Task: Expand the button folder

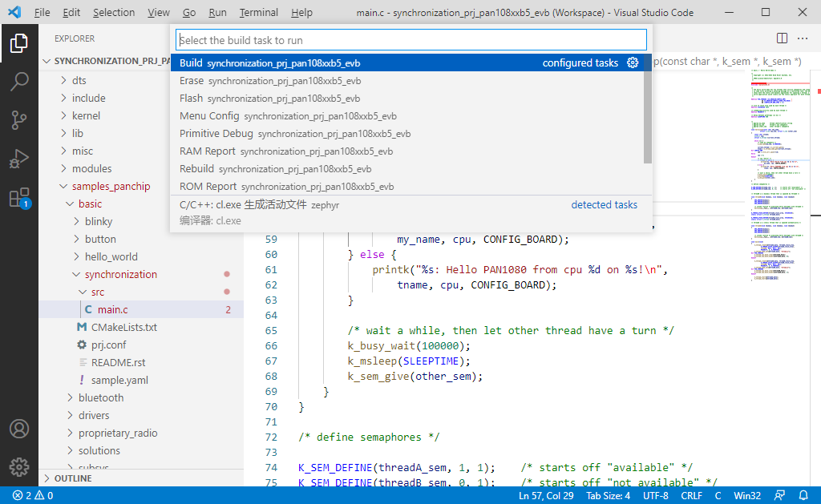Action: point(76,239)
